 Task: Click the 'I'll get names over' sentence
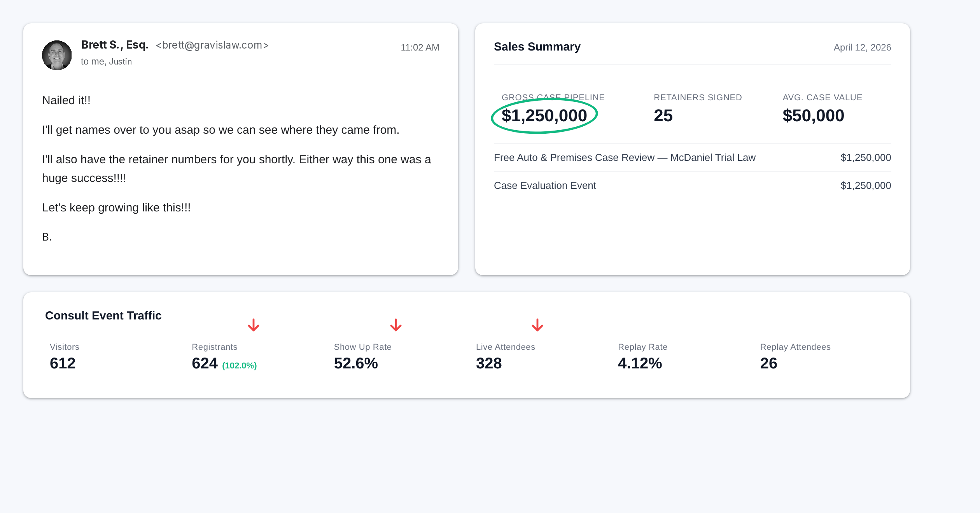pyautogui.click(x=220, y=130)
